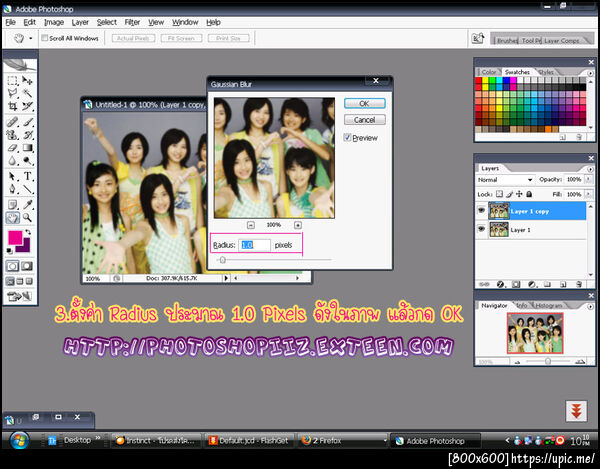Zoom out the Gaussian Blur preview
Viewport: 600px width, 469px height.
(x=251, y=225)
